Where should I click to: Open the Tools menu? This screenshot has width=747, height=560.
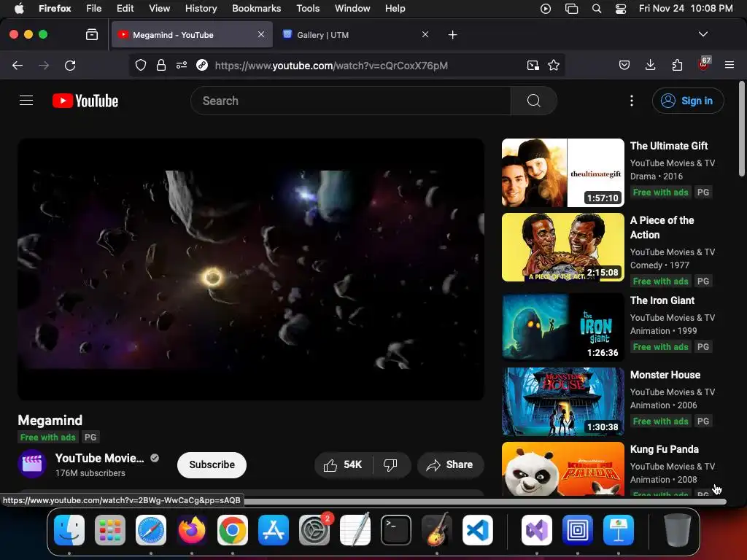coord(308,8)
